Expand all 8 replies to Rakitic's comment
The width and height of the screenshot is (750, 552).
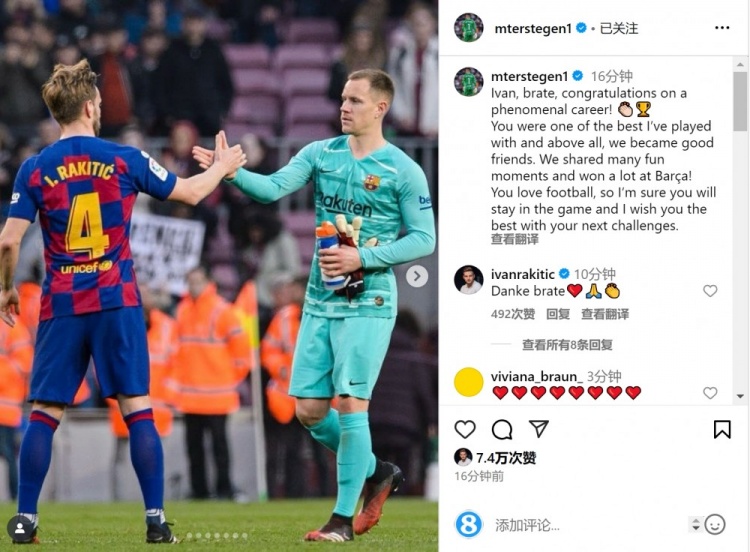[x=567, y=345]
